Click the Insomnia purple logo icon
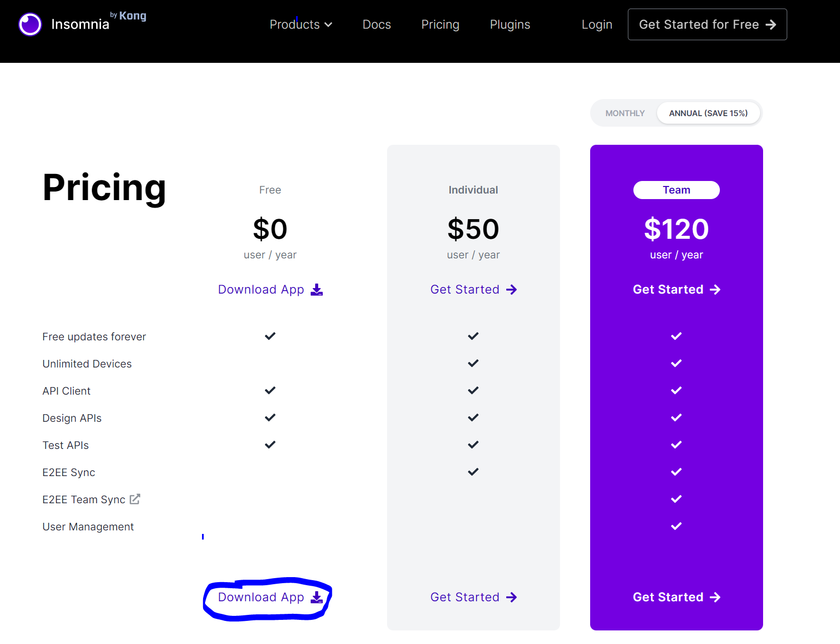Screen dimensions: 840x644 coord(30,24)
